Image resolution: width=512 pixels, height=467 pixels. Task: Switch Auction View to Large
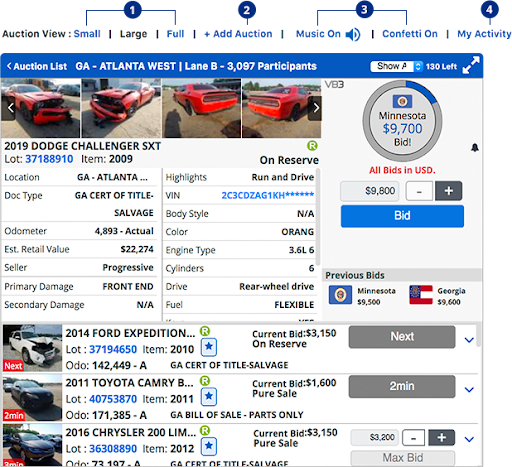coord(133,34)
